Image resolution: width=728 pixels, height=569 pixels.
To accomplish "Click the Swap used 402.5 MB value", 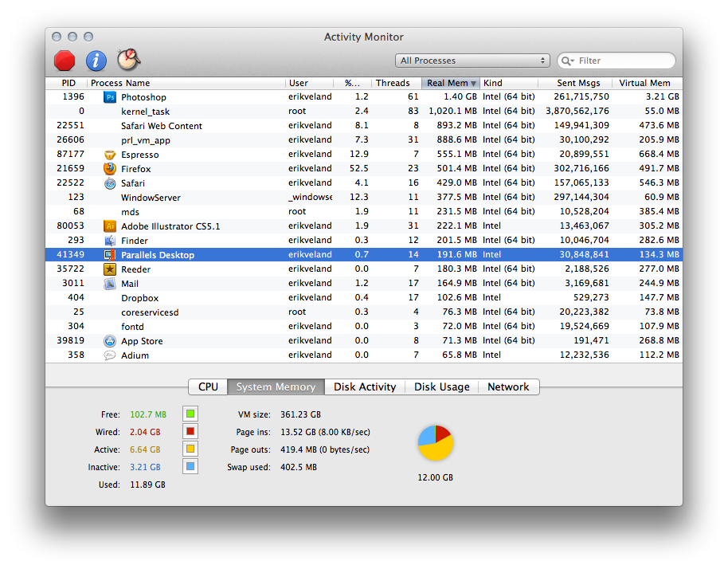I will click(x=299, y=467).
